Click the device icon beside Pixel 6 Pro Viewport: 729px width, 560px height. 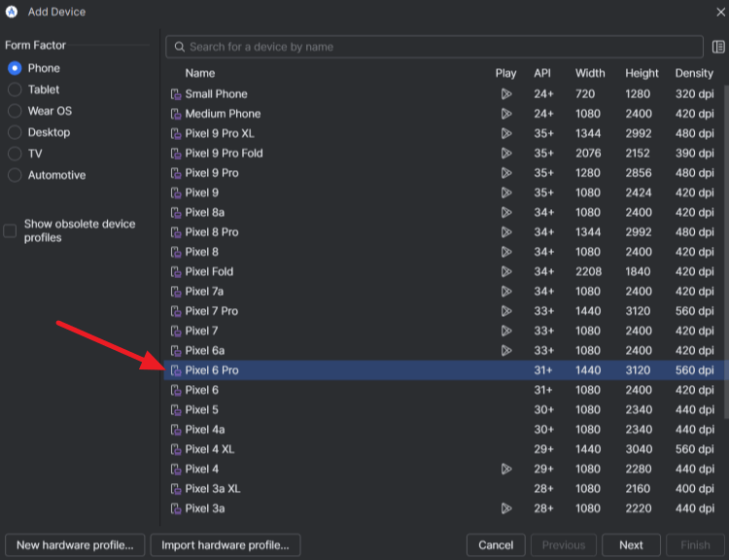click(176, 370)
